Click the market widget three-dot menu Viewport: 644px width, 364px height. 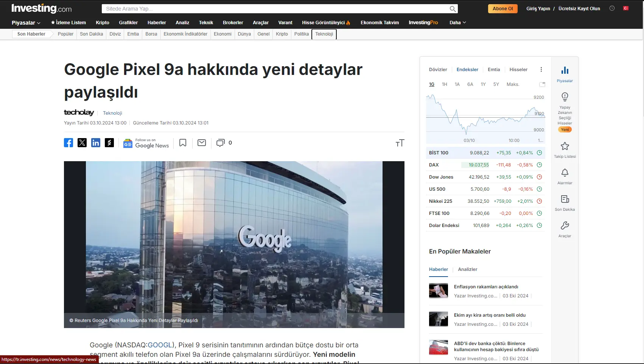(x=541, y=70)
